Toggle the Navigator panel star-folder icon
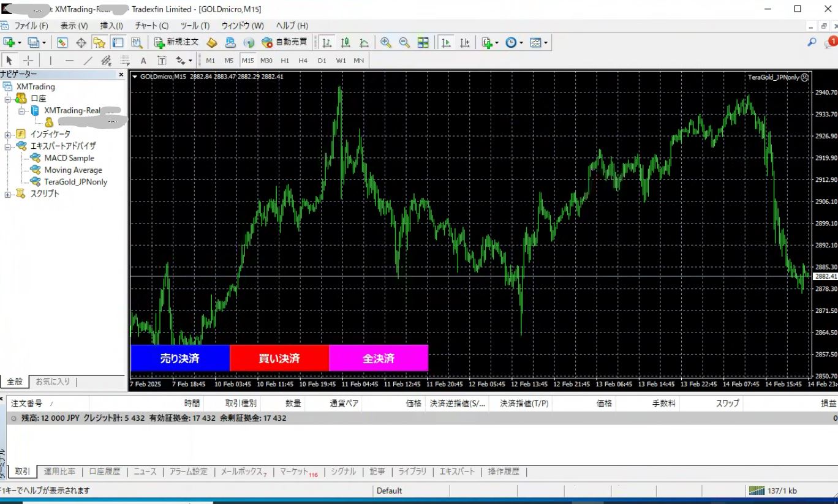The width and height of the screenshot is (838, 504). (99, 42)
